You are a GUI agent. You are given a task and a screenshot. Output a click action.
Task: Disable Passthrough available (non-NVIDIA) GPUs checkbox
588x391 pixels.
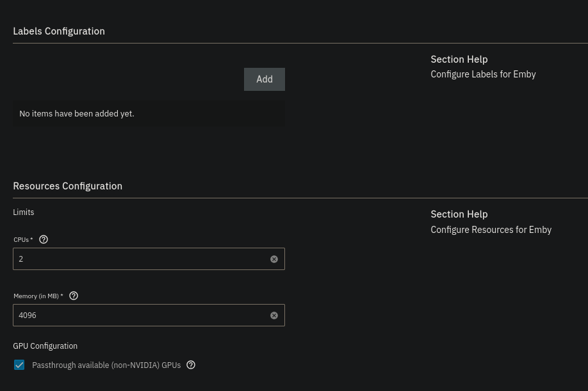pos(19,365)
